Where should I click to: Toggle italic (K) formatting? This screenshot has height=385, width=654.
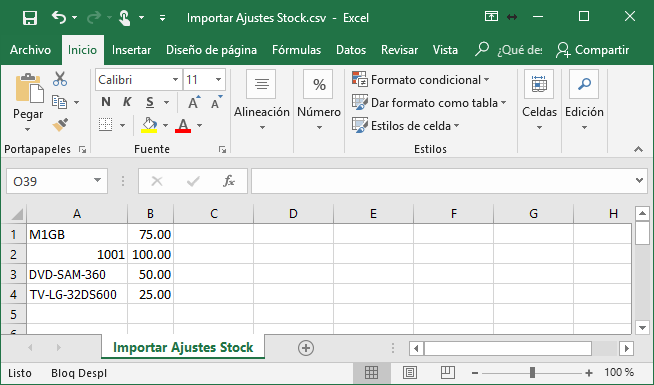pos(127,102)
